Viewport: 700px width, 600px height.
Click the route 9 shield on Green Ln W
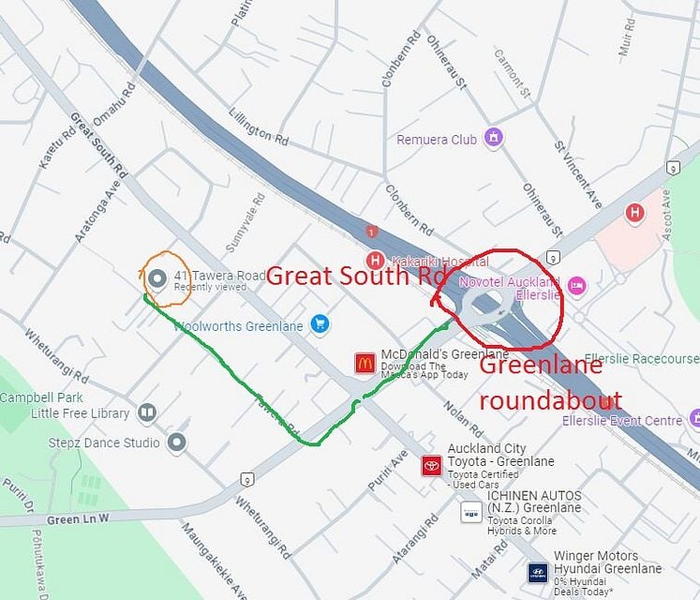(247, 480)
